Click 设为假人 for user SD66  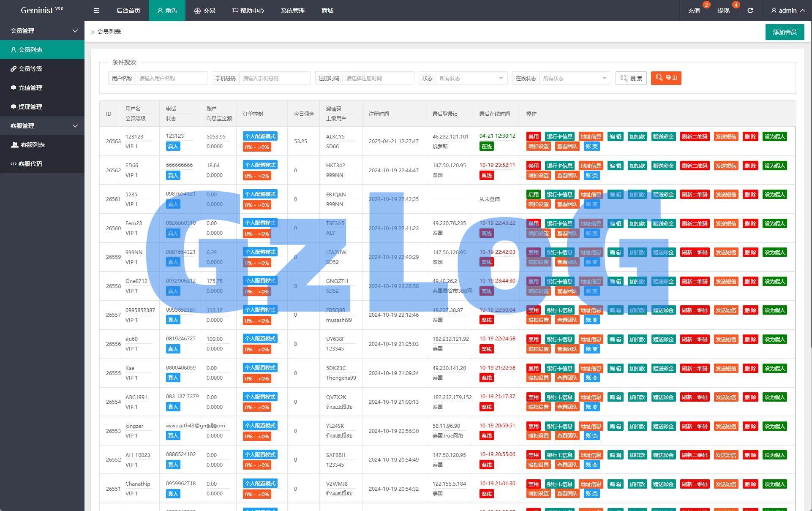774,166
